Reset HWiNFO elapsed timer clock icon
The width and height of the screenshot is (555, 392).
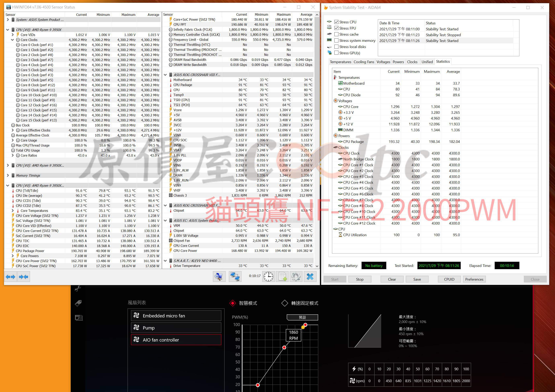268,276
